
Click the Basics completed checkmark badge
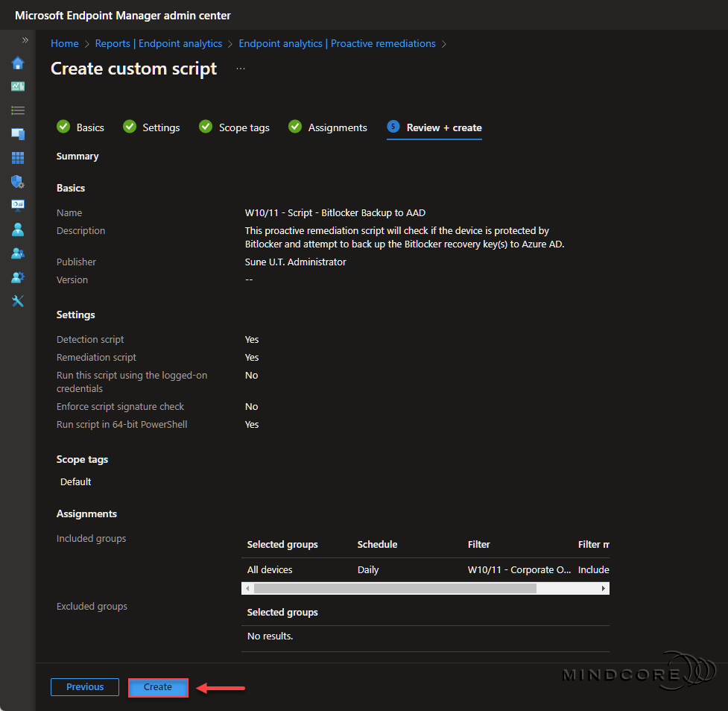63,127
